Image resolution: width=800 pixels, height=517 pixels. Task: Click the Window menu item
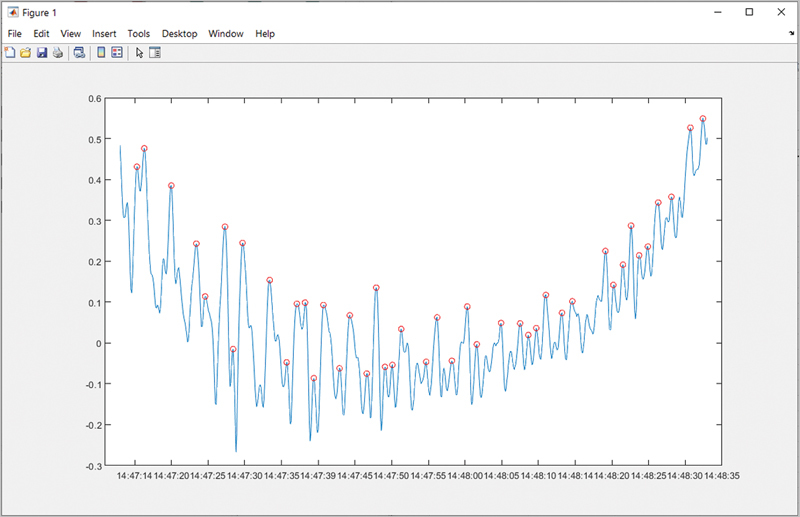pos(226,33)
